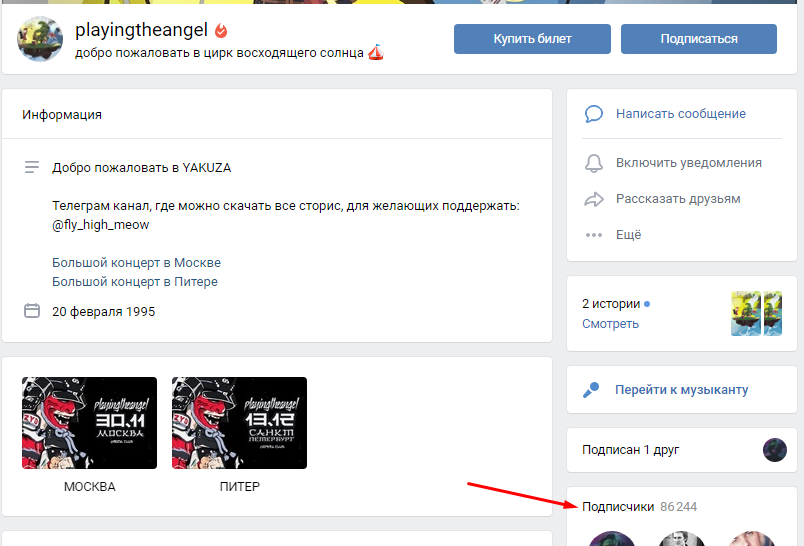Open Написать сообщение
The width and height of the screenshot is (804, 546).
point(681,114)
